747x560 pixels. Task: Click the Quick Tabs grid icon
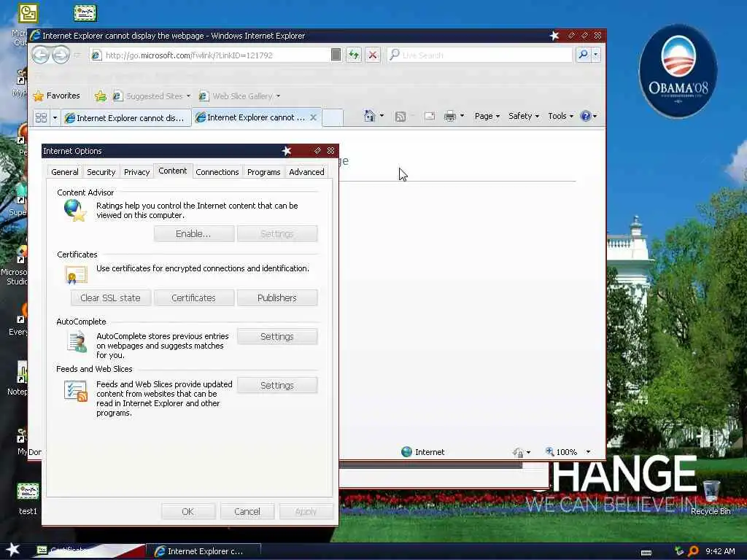[x=41, y=117]
